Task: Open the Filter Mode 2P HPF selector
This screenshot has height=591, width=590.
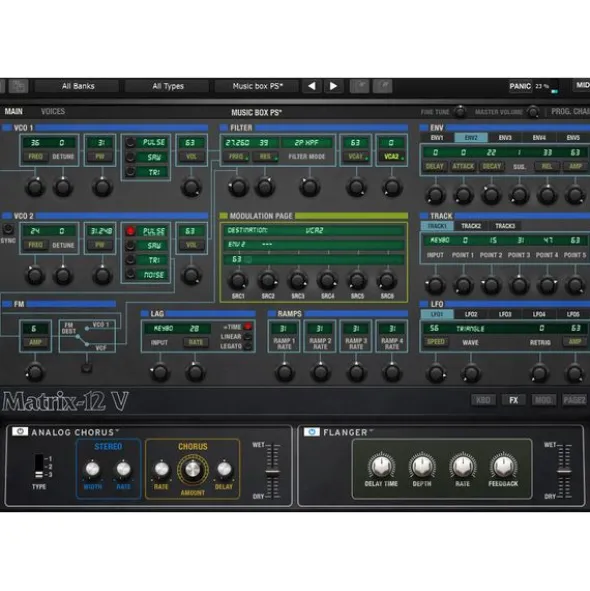Action: tap(306, 143)
